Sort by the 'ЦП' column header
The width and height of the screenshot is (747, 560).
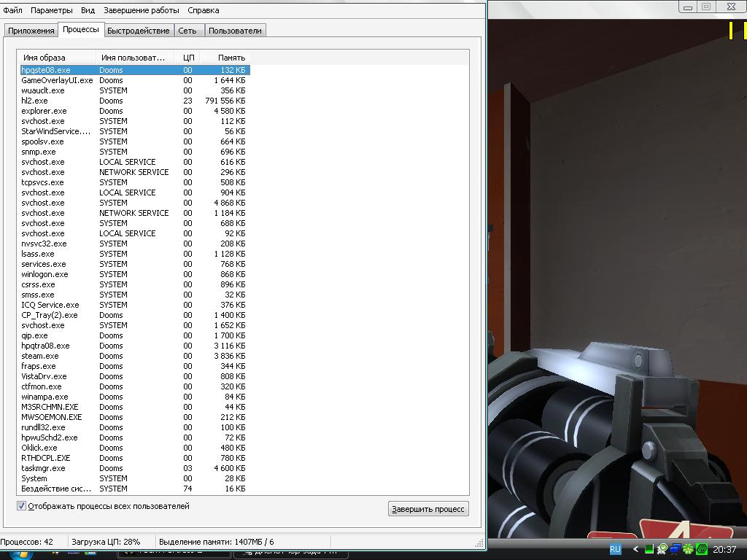point(187,58)
